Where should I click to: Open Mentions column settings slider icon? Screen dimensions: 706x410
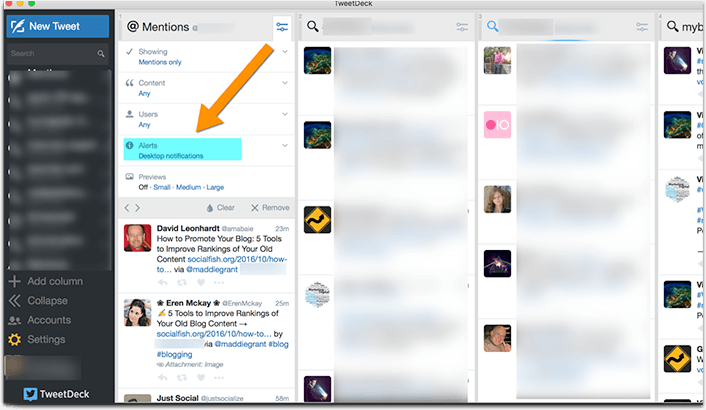282,27
